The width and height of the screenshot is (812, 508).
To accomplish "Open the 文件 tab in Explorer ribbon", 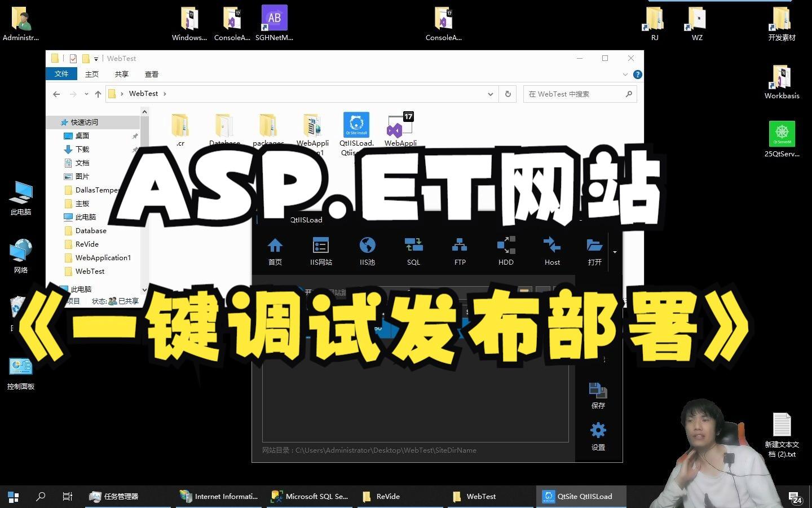I will 61,74.
